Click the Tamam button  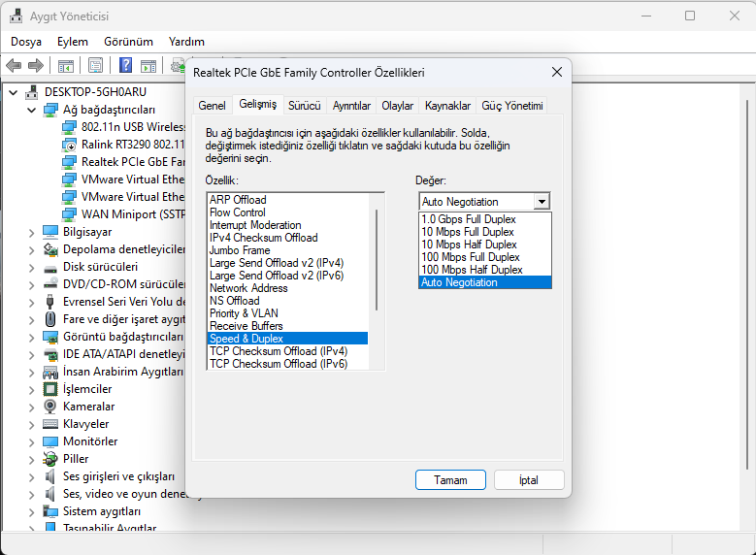[450, 480]
